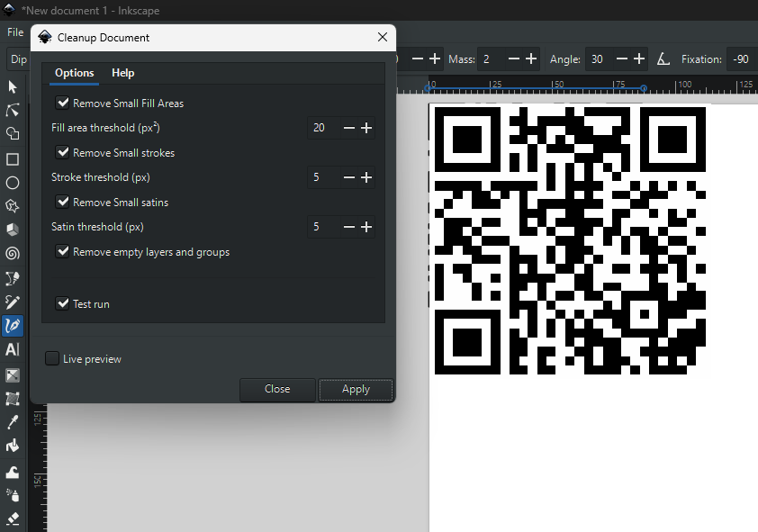This screenshot has height=532, width=758.
Task: Select the Paint Bucket tool
Action: [x=13, y=446]
